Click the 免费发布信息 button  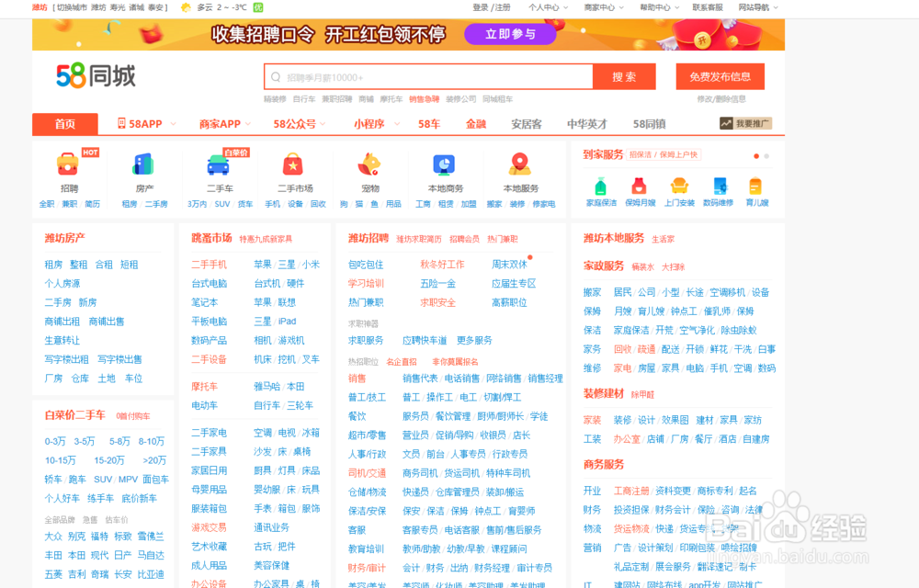point(720,76)
